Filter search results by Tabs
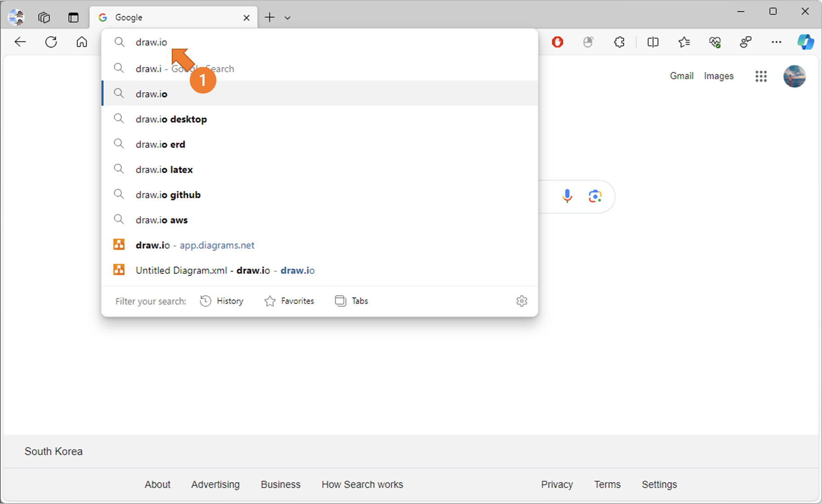 tap(352, 301)
